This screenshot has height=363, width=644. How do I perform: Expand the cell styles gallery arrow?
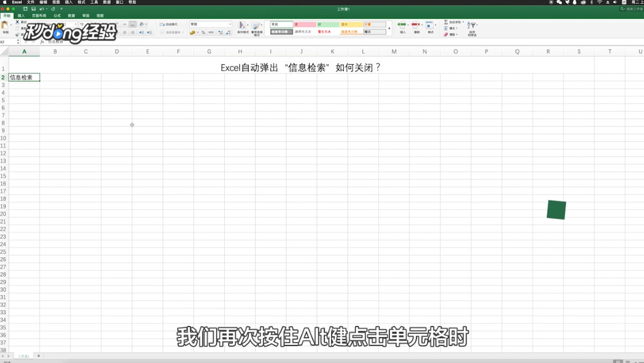point(389,29)
